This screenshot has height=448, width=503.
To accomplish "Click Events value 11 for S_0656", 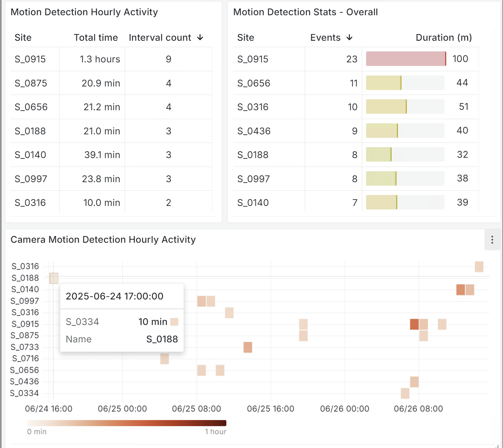I will (x=354, y=83).
